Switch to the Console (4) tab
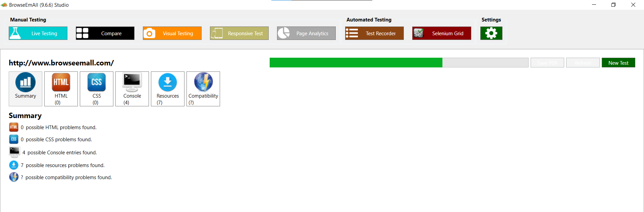Screen dimensions: 644x212 pos(132,89)
